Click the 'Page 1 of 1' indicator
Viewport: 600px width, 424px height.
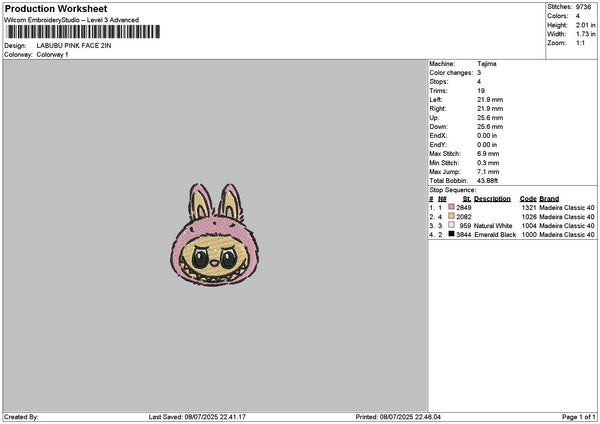[x=579, y=417]
